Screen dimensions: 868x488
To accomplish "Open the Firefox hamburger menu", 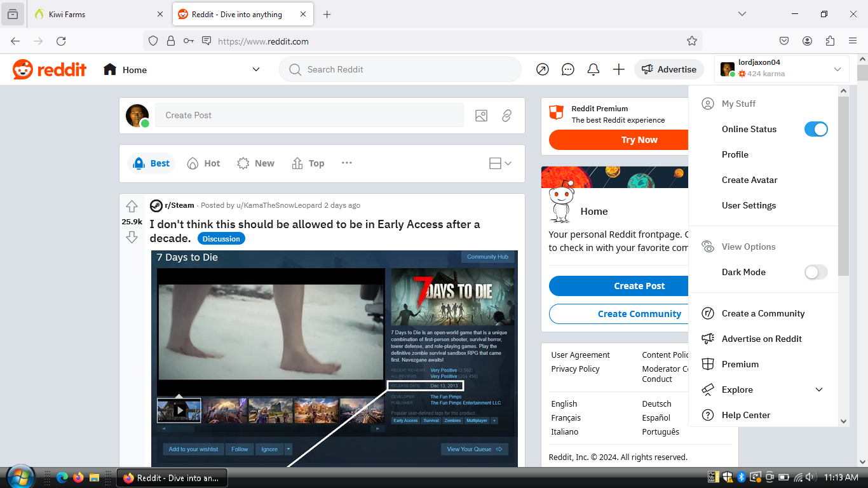I will (853, 41).
